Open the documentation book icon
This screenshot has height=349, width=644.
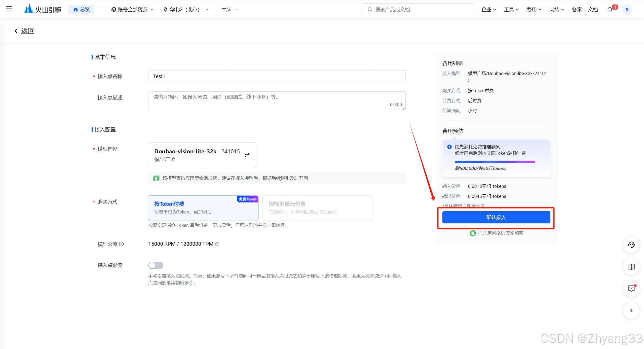631,267
